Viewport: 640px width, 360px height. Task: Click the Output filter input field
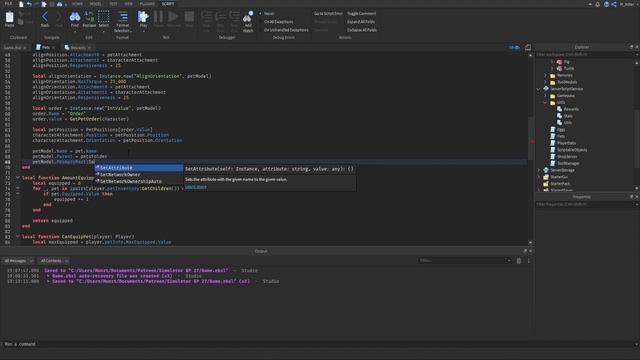pos(465,260)
